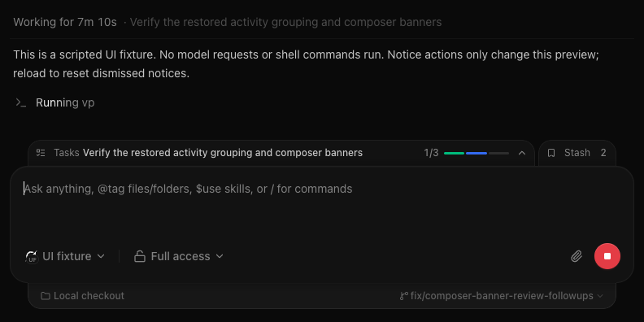Viewport: 644px width, 322px height.
Task: Open the UI fixture model dropdown
Action: point(65,256)
